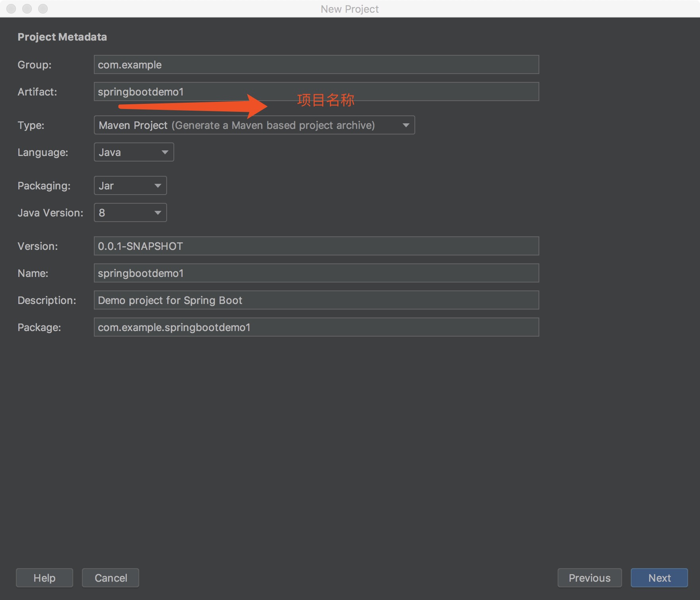The image size is (700, 600).
Task: Open the Type dropdown for Maven Project
Action: pos(254,125)
